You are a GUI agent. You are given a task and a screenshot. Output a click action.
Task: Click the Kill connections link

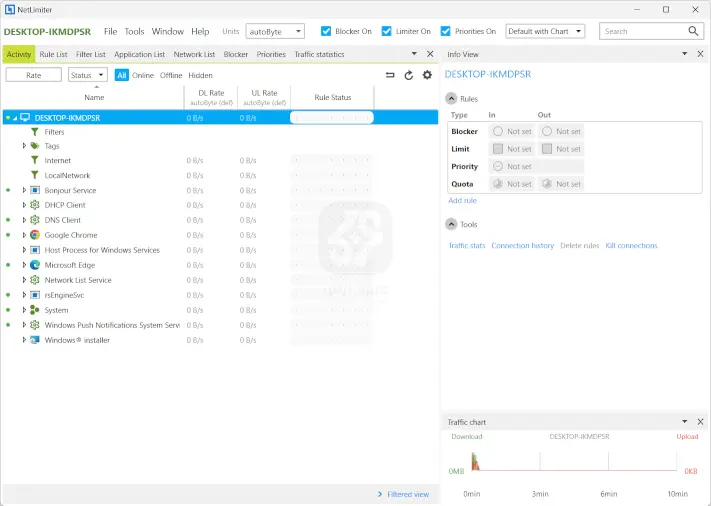(x=631, y=245)
